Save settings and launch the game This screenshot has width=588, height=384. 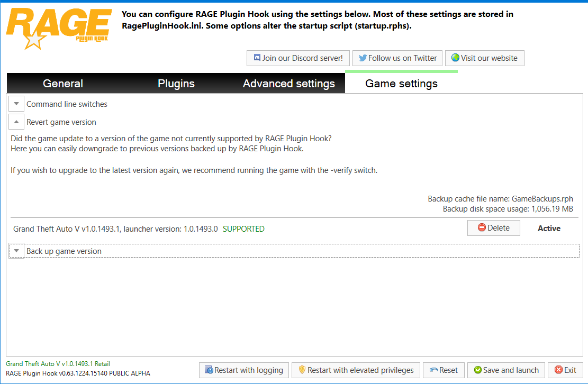(506, 370)
